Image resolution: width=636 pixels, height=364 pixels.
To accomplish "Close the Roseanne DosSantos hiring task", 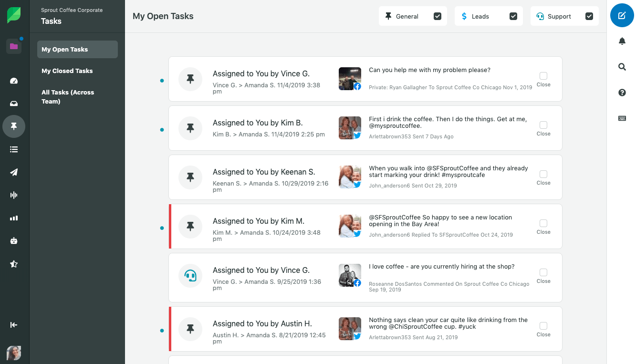I will pyautogui.click(x=543, y=272).
